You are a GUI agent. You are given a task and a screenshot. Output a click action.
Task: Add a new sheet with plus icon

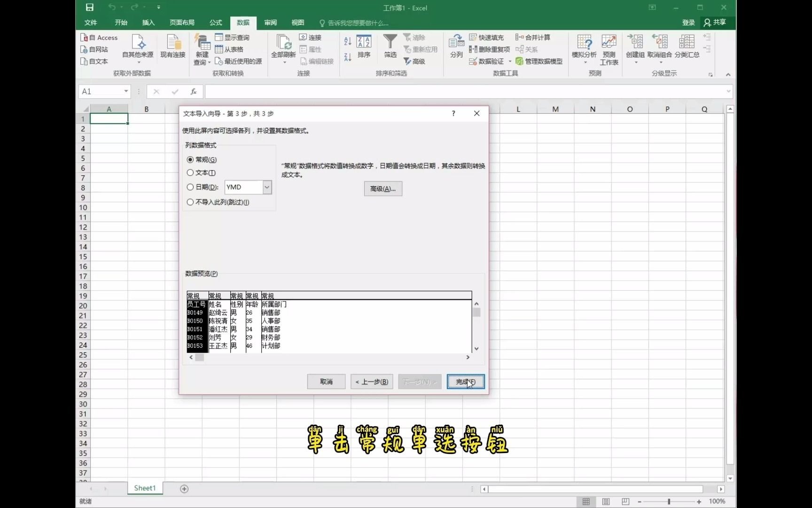click(x=184, y=489)
